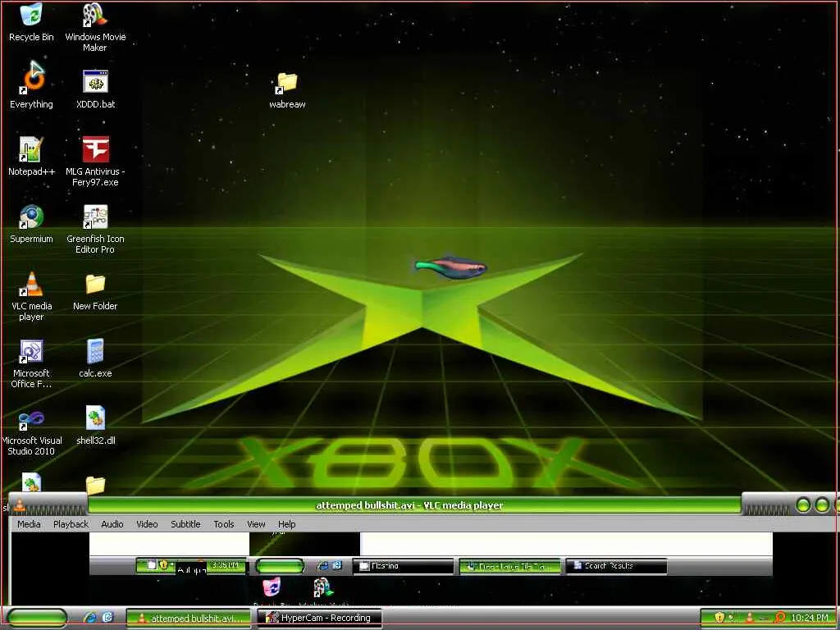Image resolution: width=840 pixels, height=630 pixels.
Task: Select MLG Antivirus - Fery97.exe icon
Action: (95, 161)
